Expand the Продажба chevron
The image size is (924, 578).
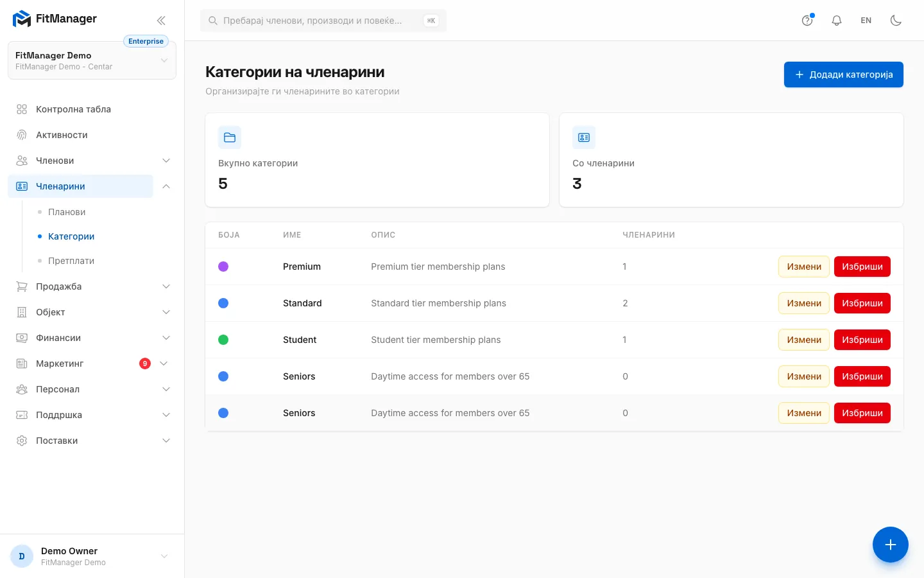166,286
